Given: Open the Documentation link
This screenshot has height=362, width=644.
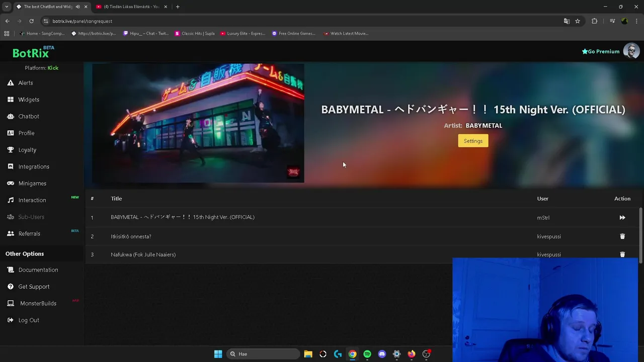Looking at the screenshot, I should (x=38, y=270).
